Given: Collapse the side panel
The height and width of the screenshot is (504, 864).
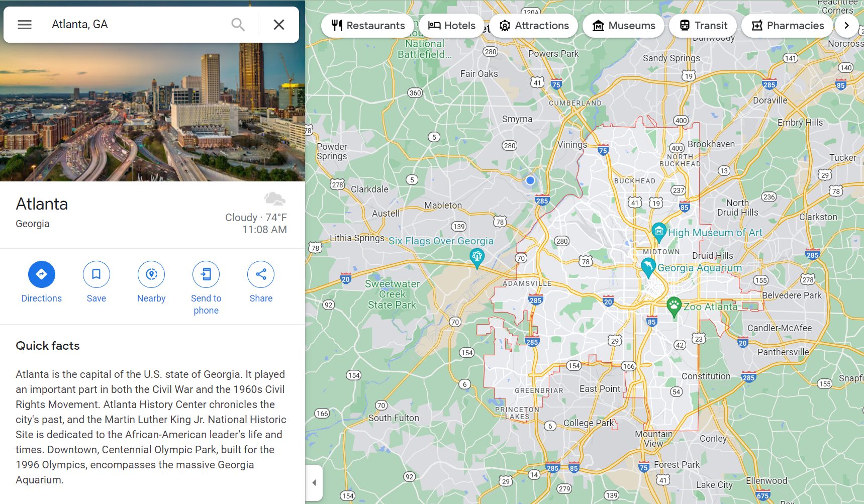Looking at the screenshot, I should point(314,482).
